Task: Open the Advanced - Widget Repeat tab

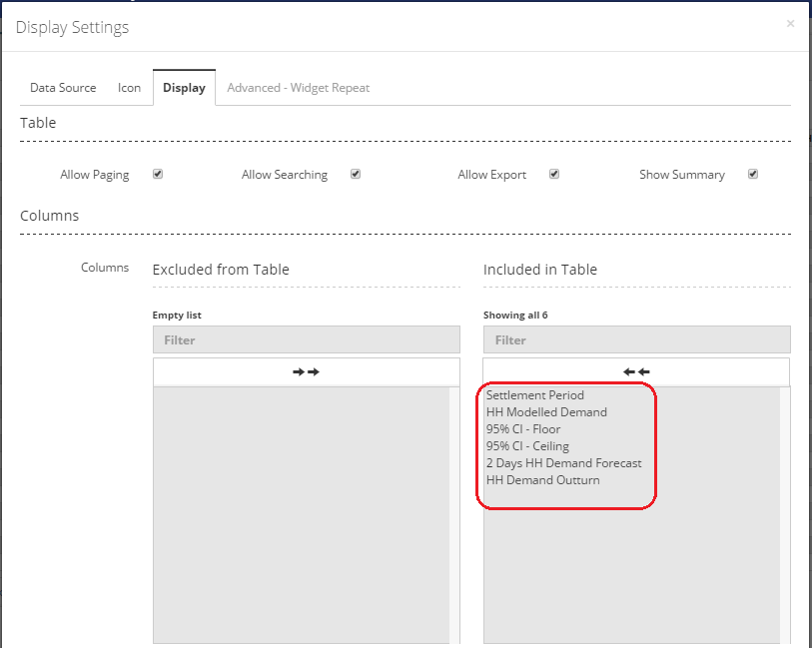Action: coord(298,88)
